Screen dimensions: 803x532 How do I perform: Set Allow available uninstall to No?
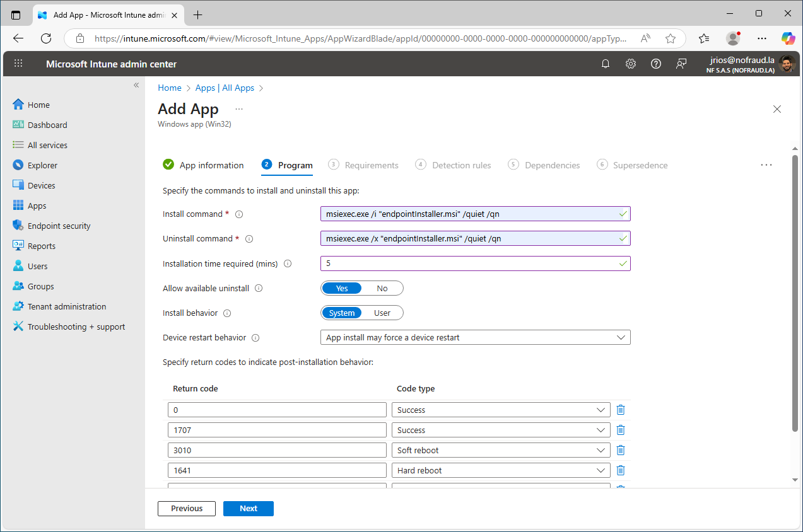382,288
